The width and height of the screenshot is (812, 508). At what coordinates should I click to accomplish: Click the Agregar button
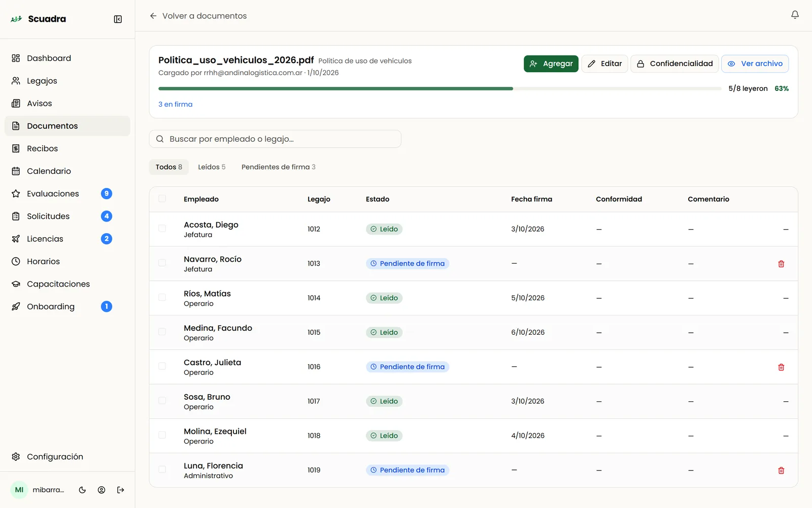[x=551, y=63]
